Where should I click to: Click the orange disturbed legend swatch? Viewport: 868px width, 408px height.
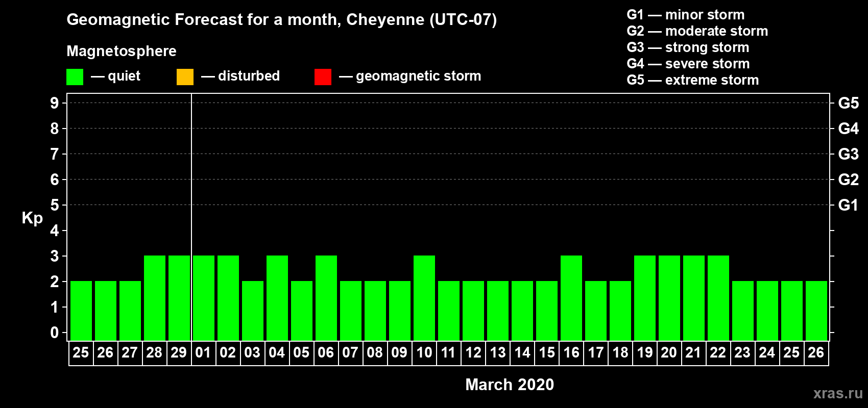pos(185,77)
